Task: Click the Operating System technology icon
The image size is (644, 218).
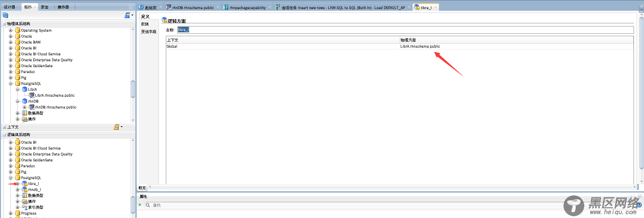Action: (18, 30)
